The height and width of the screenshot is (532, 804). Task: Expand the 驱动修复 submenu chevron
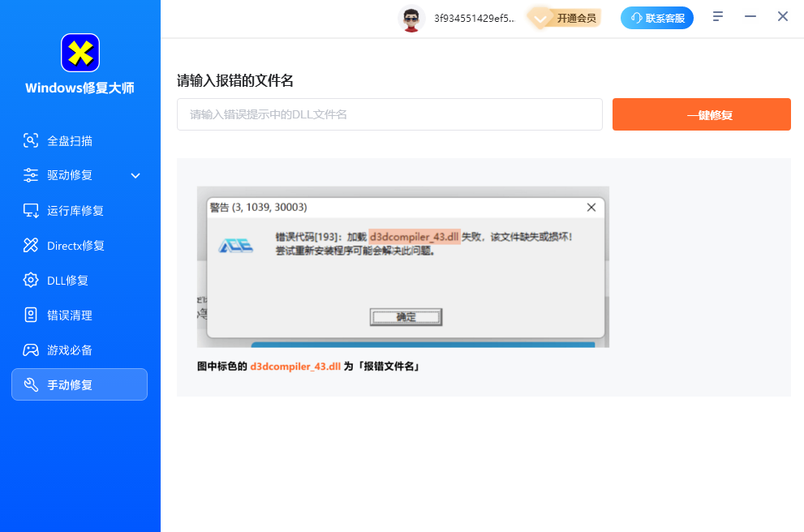click(x=135, y=176)
